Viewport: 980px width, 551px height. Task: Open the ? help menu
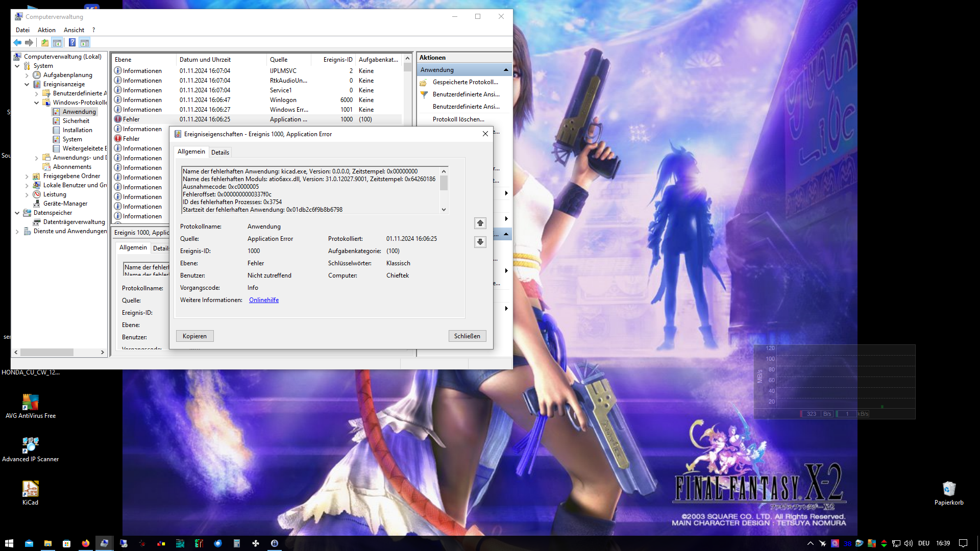(x=94, y=30)
